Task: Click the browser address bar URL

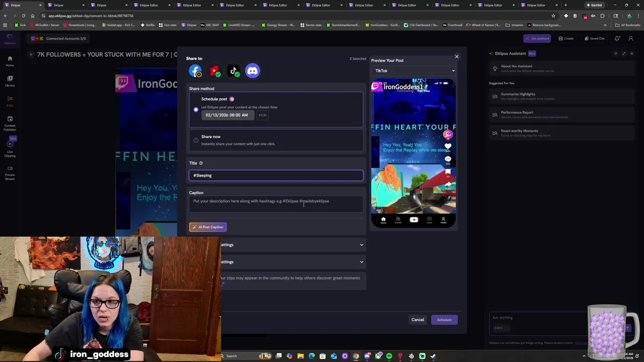Action: [x=91, y=16]
